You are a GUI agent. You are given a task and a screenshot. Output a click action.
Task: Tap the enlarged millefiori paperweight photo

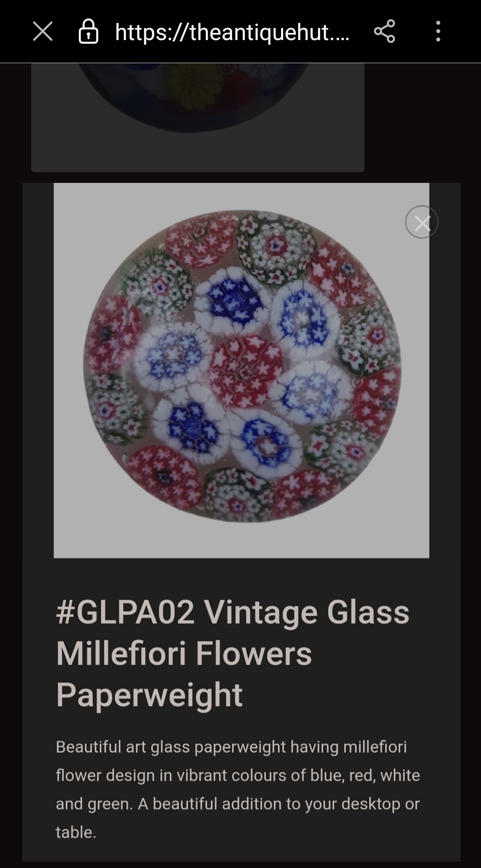tap(242, 366)
